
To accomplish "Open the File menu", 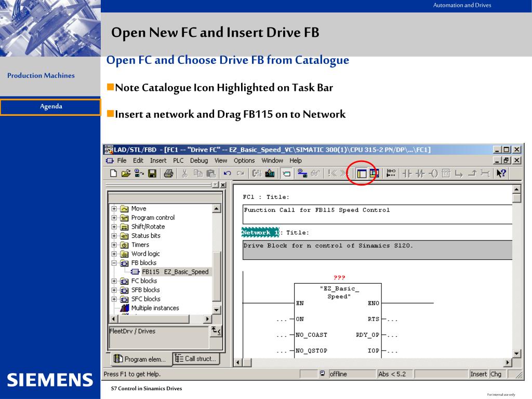I will [x=122, y=161].
